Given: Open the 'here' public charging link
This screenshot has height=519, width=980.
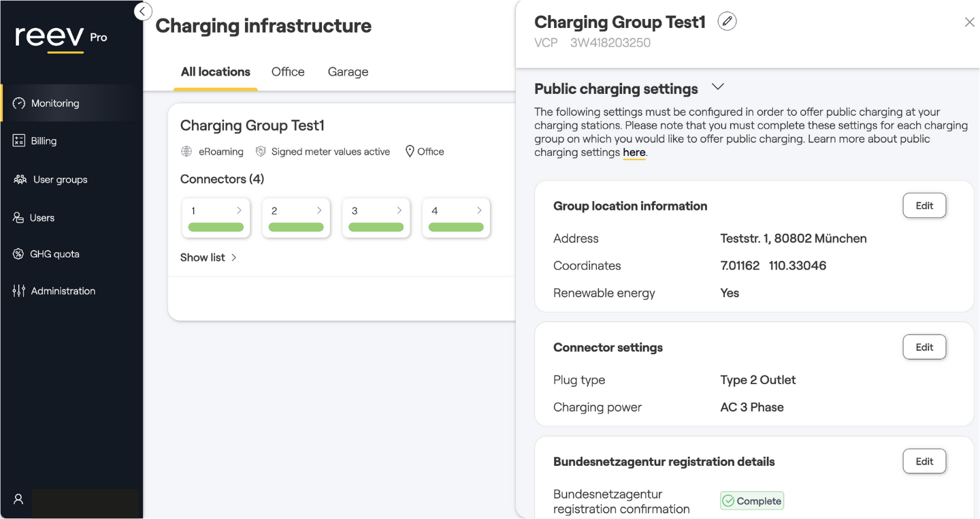Looking at the screenshot, I should coord(634,153).
